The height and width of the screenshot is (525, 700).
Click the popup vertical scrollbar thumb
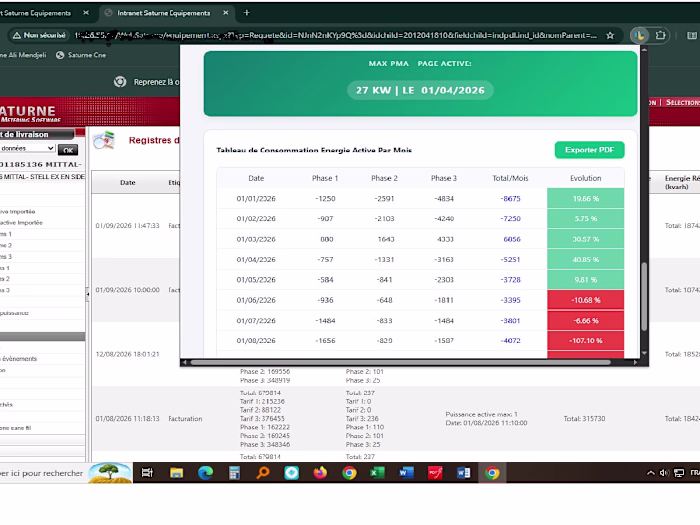tap(644, 297)
